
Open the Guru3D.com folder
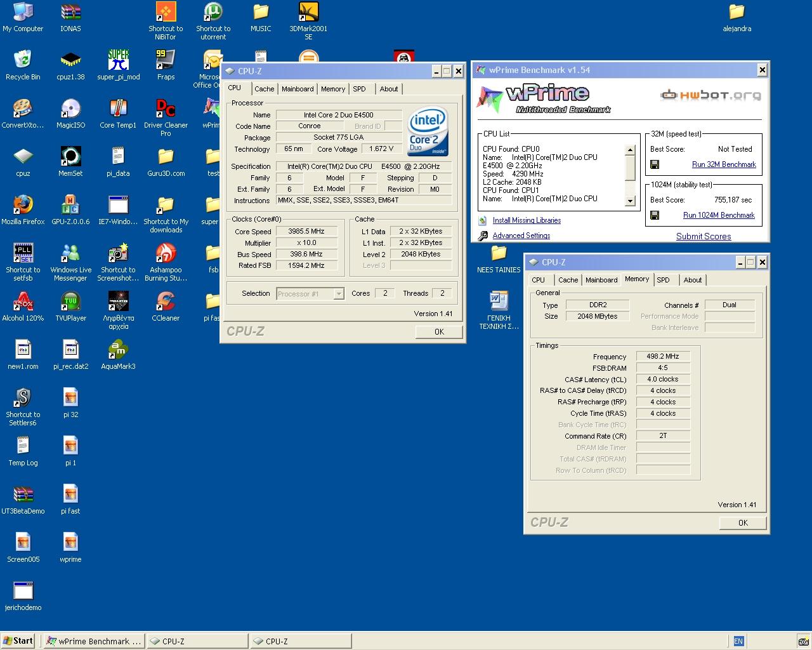tap(166, 162)
